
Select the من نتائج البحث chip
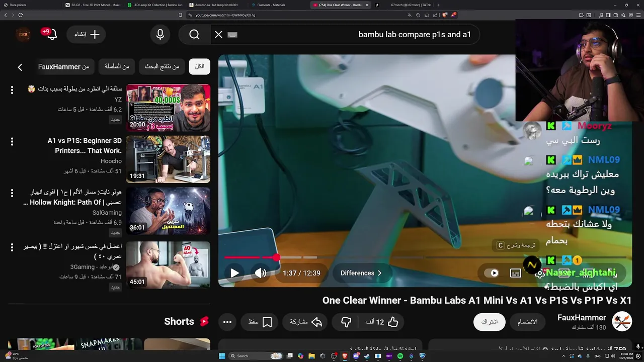click(x=162, y=66)
